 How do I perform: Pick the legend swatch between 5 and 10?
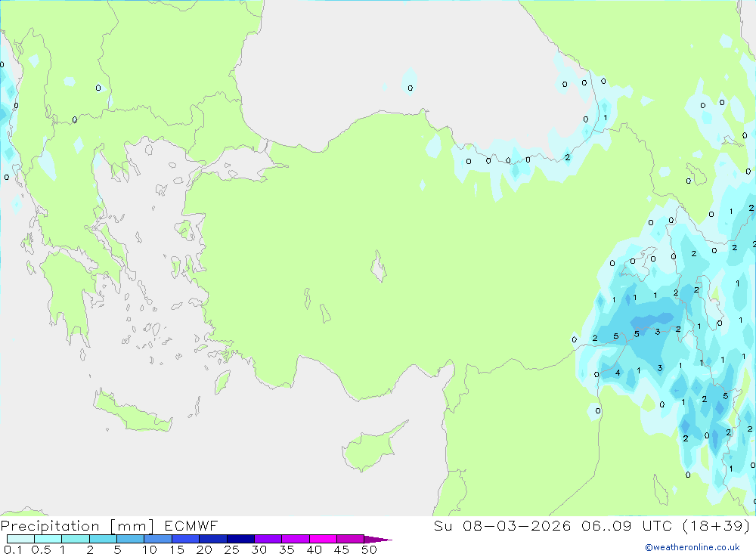(x=131, y=539)
